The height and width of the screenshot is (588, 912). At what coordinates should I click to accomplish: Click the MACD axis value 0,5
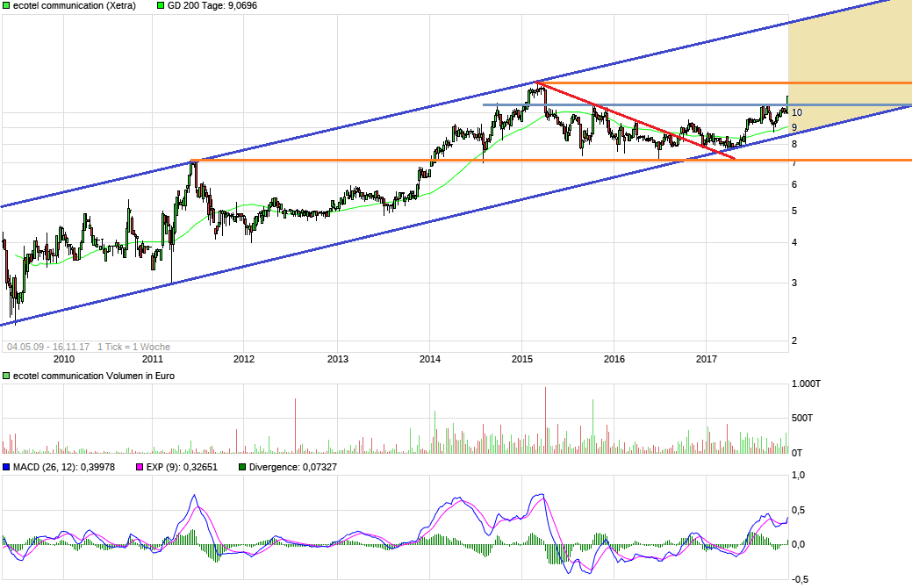point(799,510)
